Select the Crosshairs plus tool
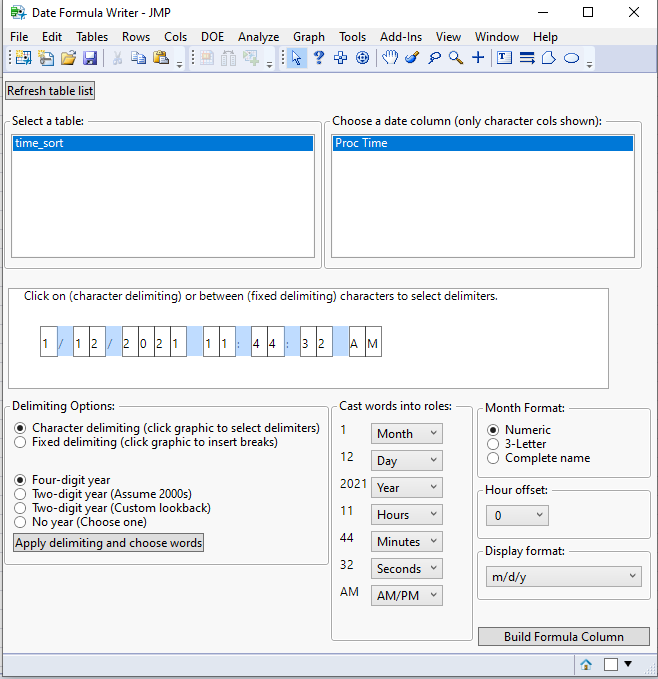This screenshot has height=679, width=658. click(478, 58)
